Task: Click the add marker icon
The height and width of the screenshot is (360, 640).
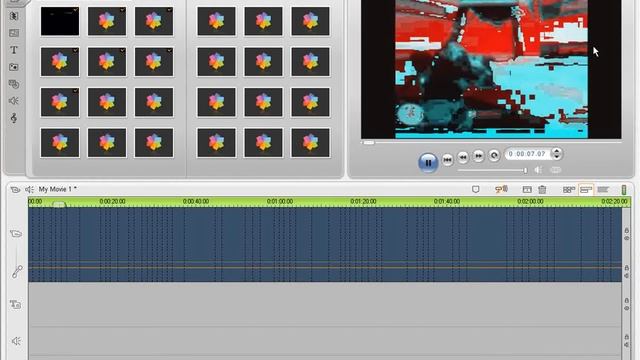Action: pyautogui.click(x=476, y=189)
